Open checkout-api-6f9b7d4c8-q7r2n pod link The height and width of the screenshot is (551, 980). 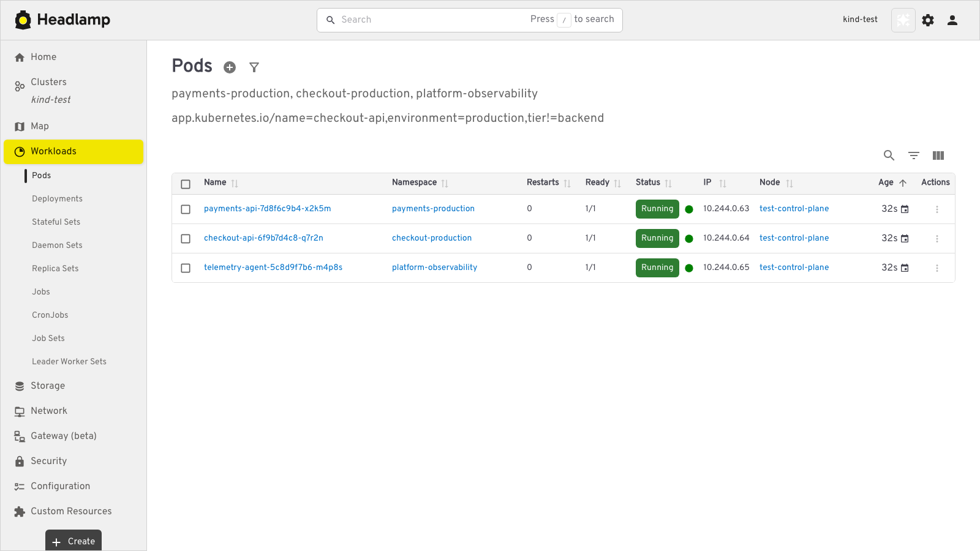coord(263,238)
